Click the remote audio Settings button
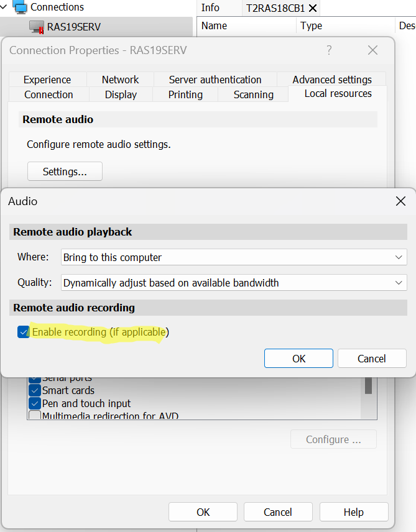Viewport: 416px width, 532px height. tap(65, 172)
